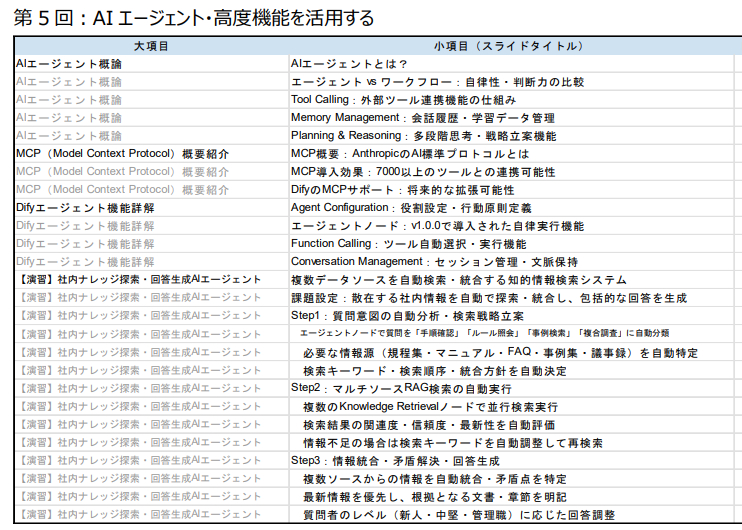Click the Planning & Reasoning cell
This screenshot has width=742, height=530.
click(423, 136)
